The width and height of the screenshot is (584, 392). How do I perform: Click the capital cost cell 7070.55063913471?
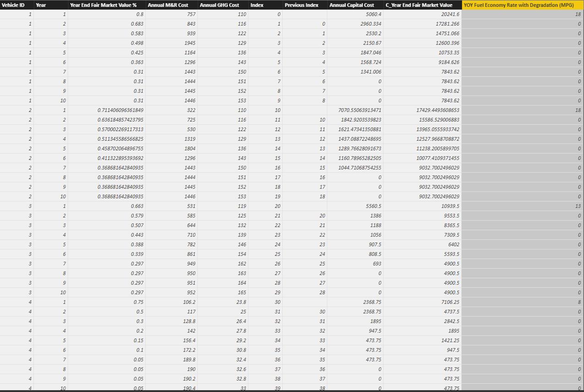[x=355, y=110]
